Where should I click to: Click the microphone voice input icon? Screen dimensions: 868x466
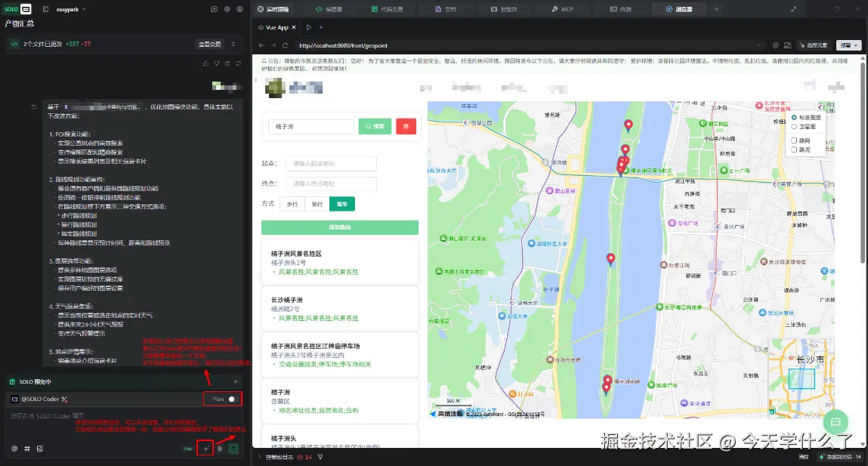click(220, 449)
